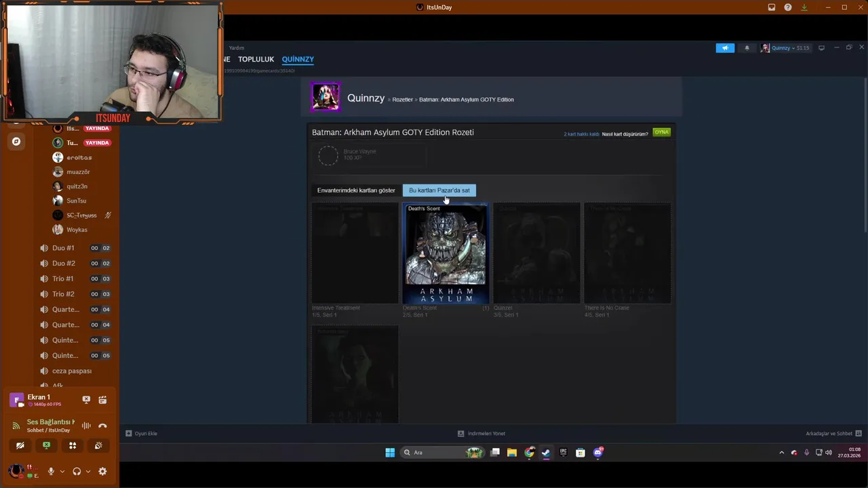
Task: Open Discord activities button
Action: coord(73,445)
